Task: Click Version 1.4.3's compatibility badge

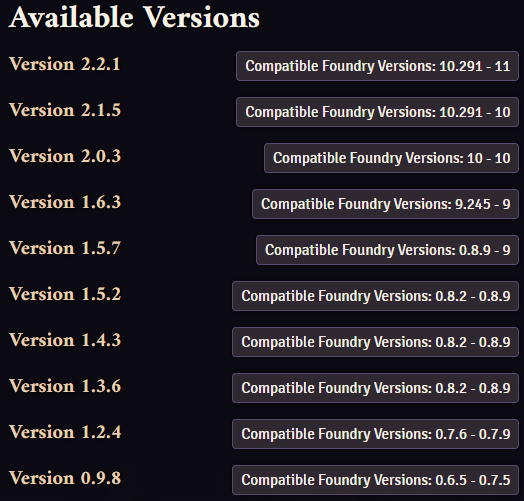Action: click(x=375, y=342)
